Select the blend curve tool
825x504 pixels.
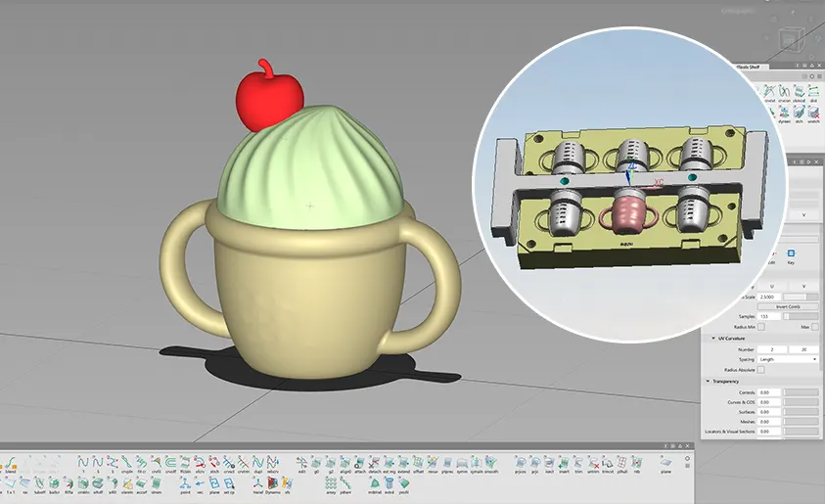[11, 465]
